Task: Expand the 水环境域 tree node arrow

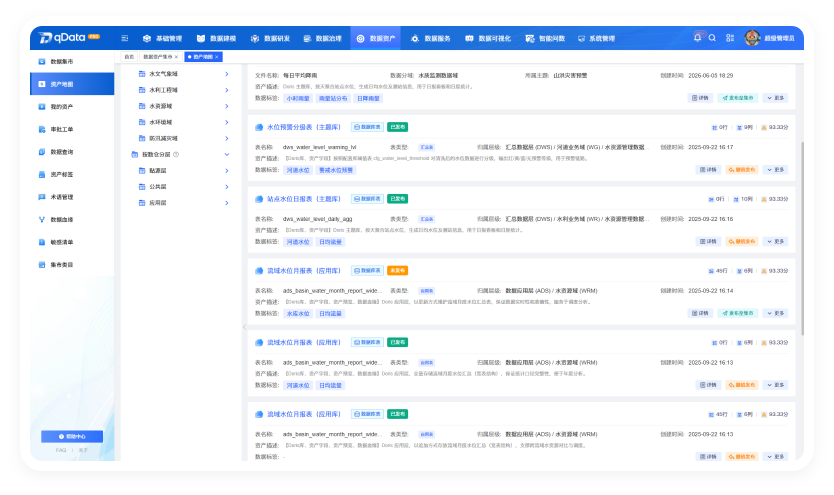Action: coord(227,122)
